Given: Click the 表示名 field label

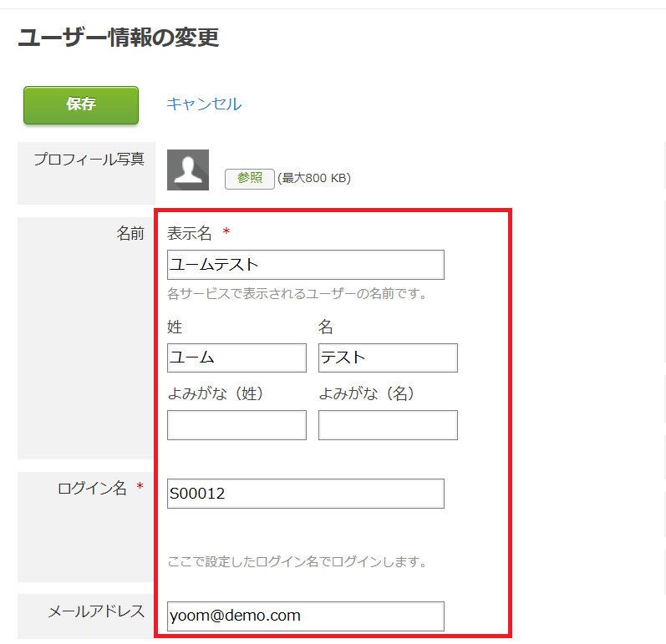Looking at the screenshot, I should [189, 234].
